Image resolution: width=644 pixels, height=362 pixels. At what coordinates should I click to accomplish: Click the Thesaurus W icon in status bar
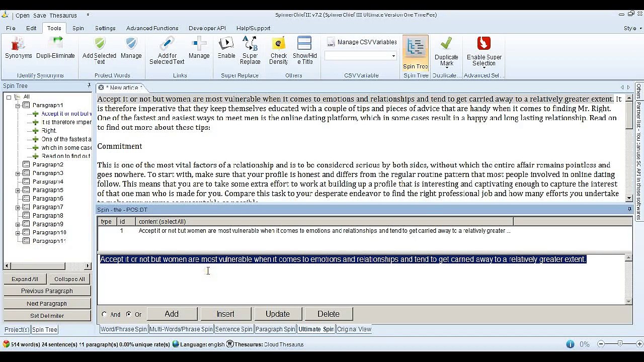pos(230,344)
